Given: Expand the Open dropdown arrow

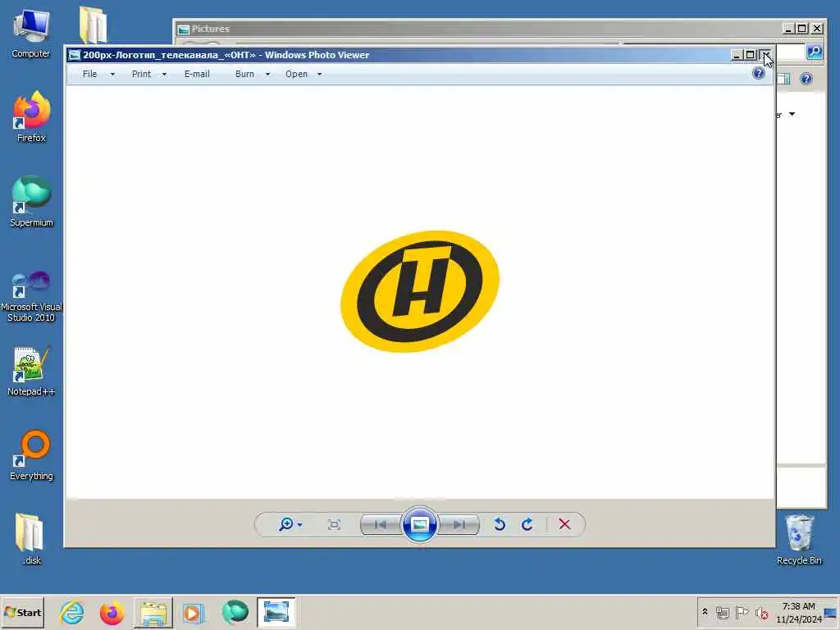Looking at the screenshot, I should click(319, 75).
